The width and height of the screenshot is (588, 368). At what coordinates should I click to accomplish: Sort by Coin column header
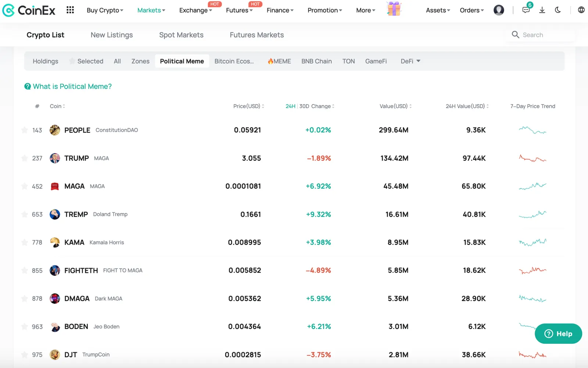57,106
